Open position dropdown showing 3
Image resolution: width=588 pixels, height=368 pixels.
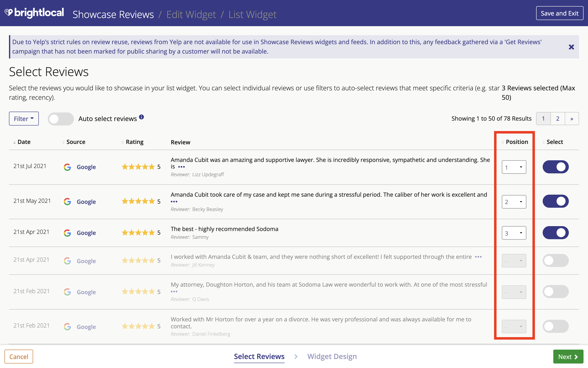pyautogui.click(x=514, y=233)
